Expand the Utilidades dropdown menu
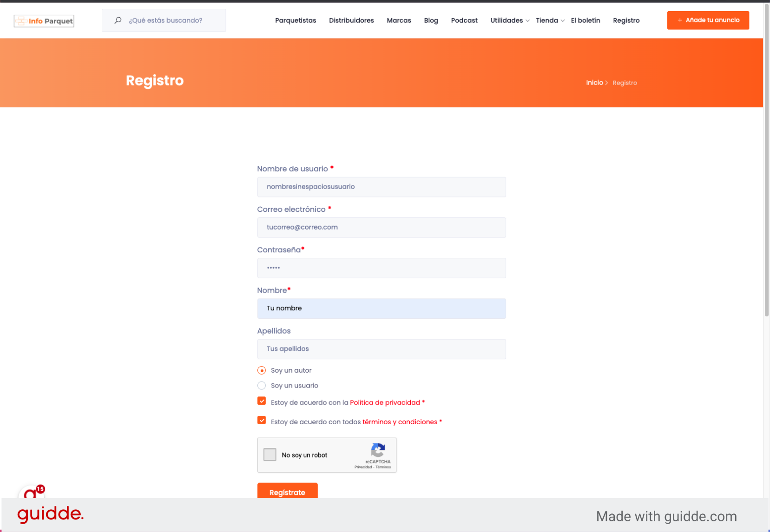 click(510, 20)
